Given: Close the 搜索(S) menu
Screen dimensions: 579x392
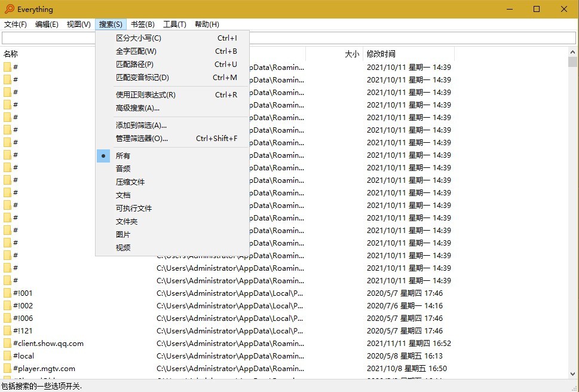Looking at the screenshot, I should click(111, 24).
